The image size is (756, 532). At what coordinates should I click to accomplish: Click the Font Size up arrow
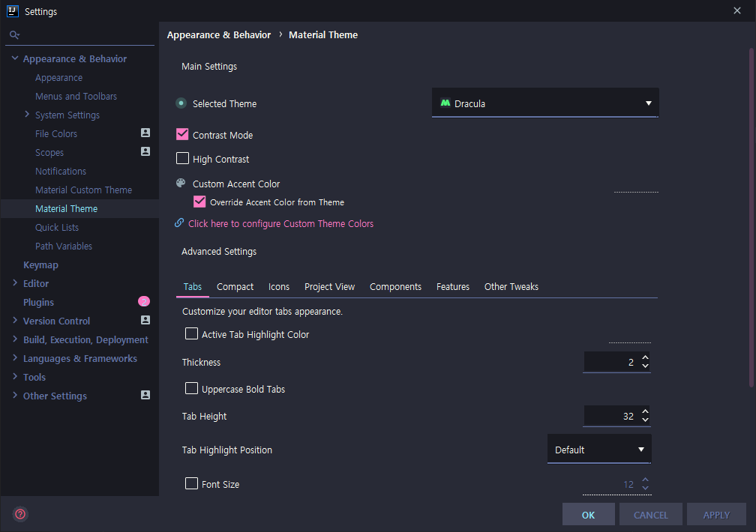(645, 480)
